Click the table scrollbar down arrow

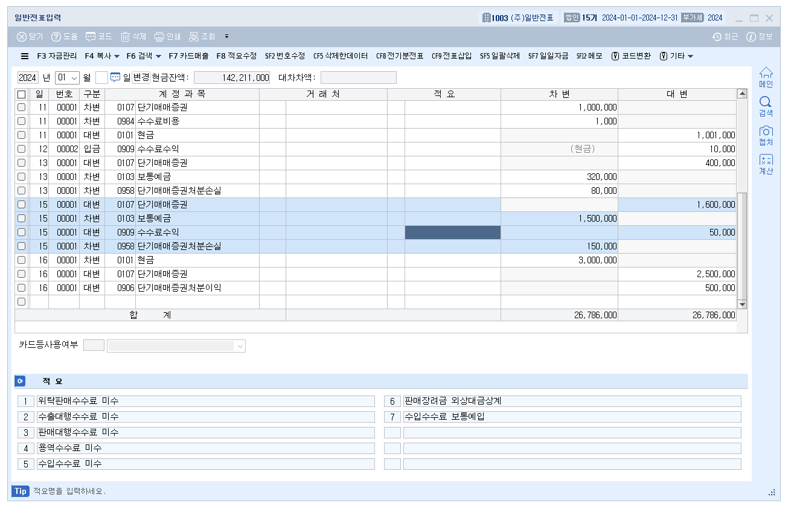point(742,304)
